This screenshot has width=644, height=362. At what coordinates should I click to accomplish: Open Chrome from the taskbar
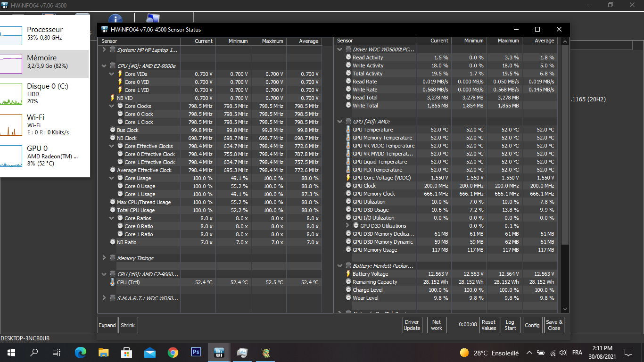click(173, 352)
